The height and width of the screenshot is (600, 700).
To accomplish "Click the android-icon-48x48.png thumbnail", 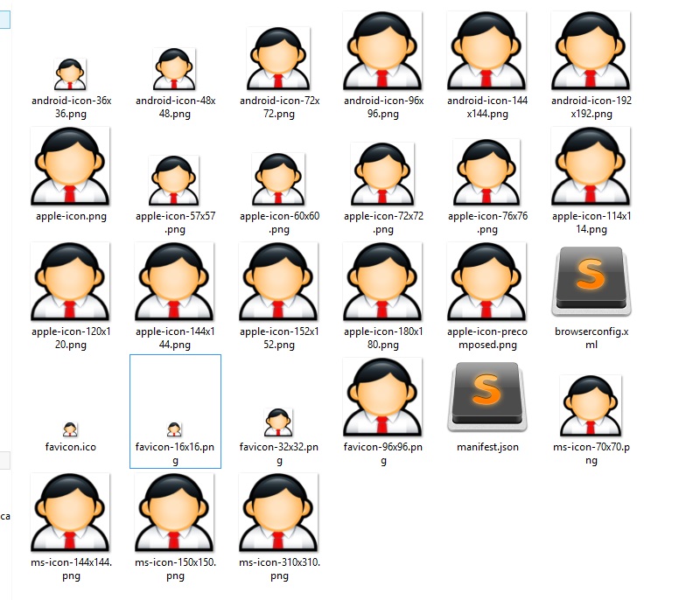I will click(174, 70).
